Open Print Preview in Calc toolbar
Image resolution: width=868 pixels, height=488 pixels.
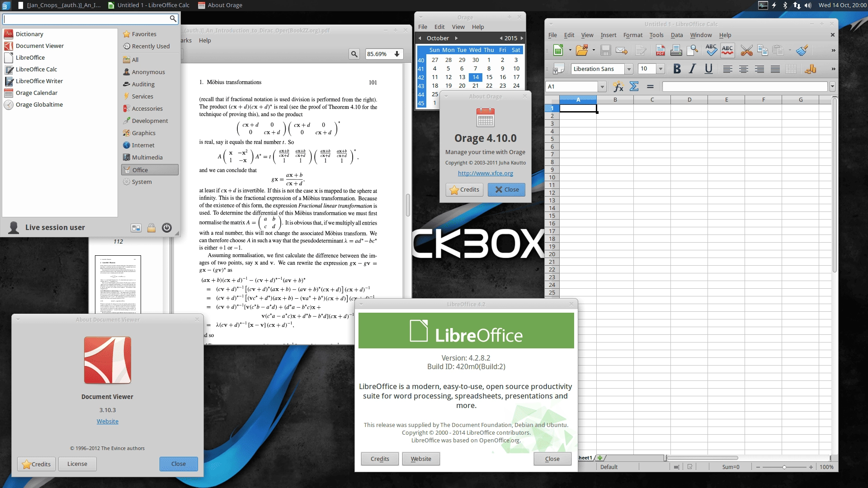pyautogui.click(x=693, y=51)
